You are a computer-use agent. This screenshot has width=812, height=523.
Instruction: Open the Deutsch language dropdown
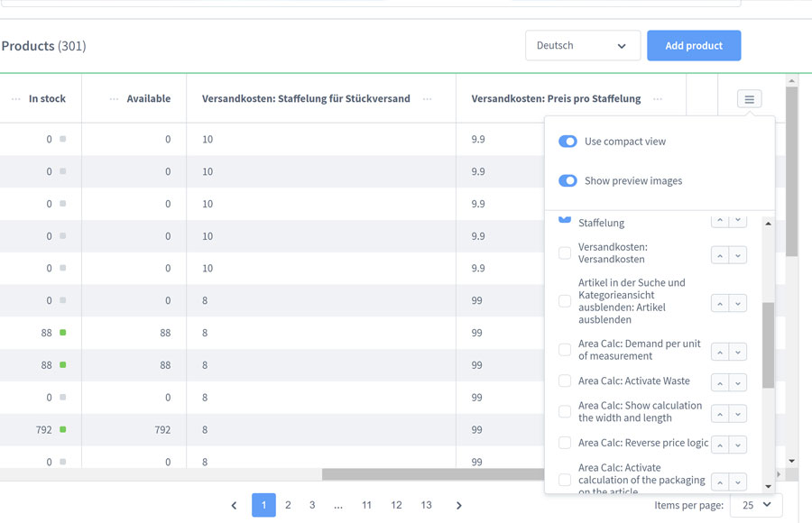click(583, 46)
